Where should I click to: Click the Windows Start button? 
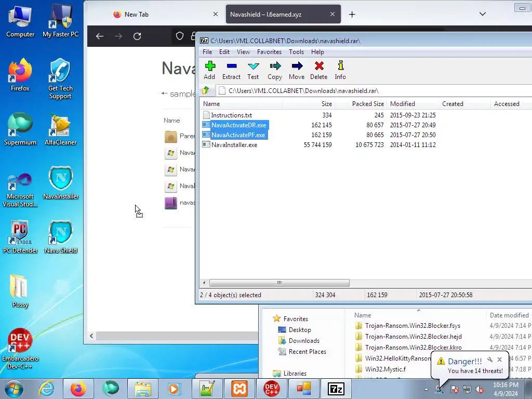point(14,389)
